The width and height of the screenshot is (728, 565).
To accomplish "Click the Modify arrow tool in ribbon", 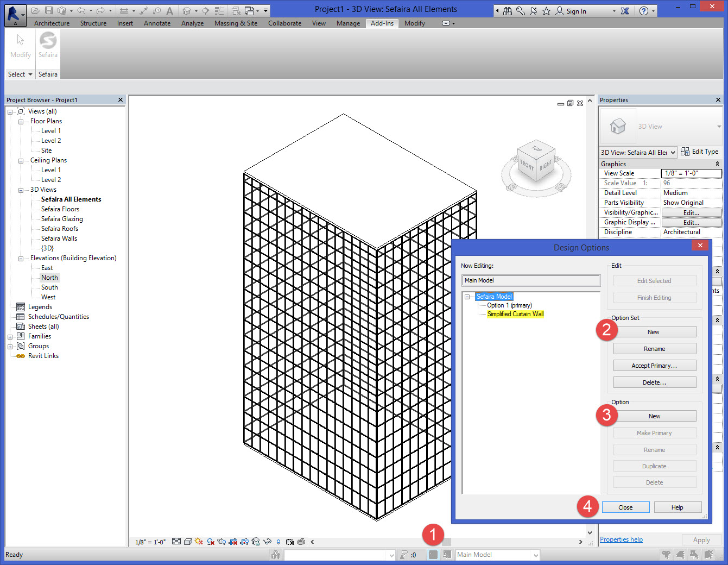I will [x=20, y=41].
